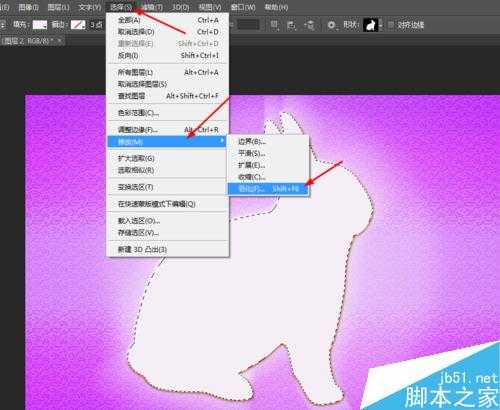Choose 取消选择图层(S) menu entry

[x=168, y=84]
